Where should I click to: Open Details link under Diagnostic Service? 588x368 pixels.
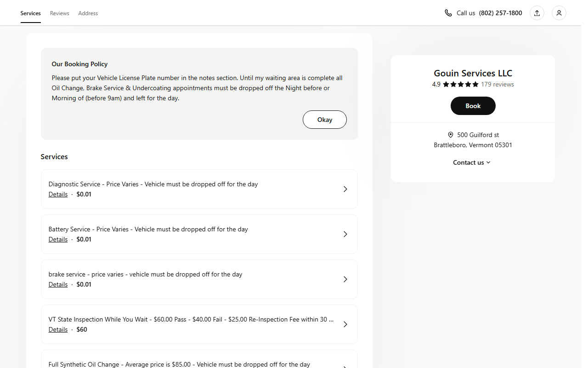[x=58, y=194]
